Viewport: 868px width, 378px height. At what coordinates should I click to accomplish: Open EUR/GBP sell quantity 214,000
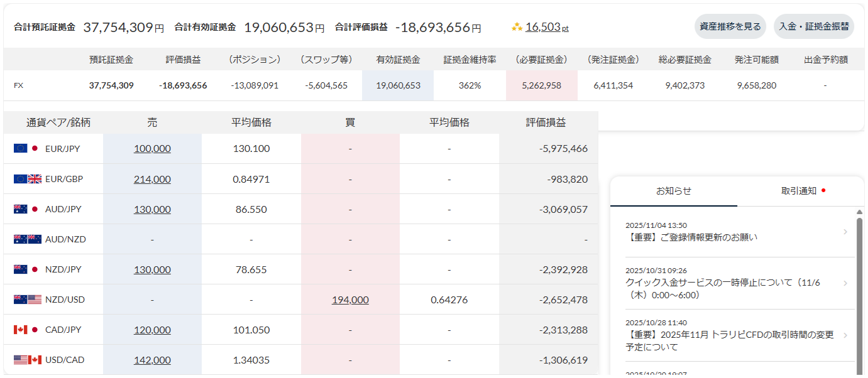[x=152, y=179]
